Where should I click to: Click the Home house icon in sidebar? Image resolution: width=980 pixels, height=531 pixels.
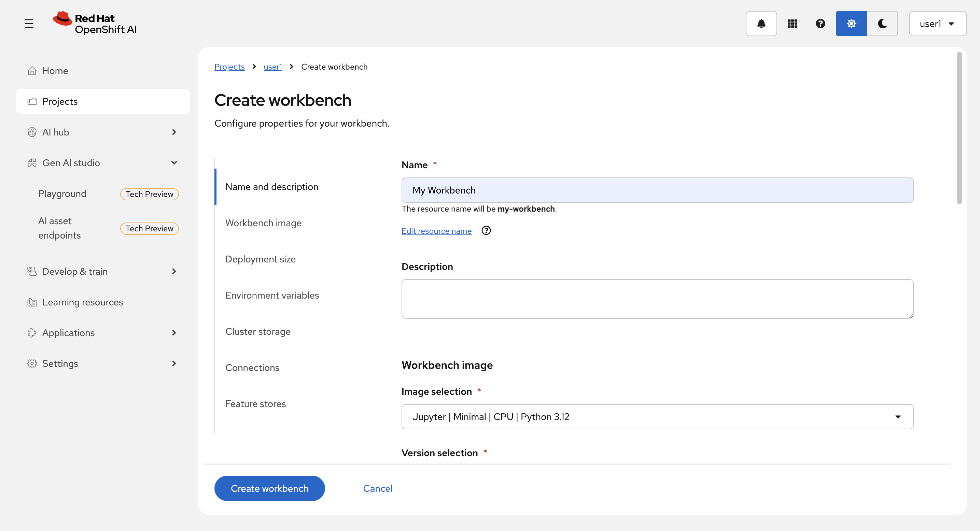tap(32, 71)
